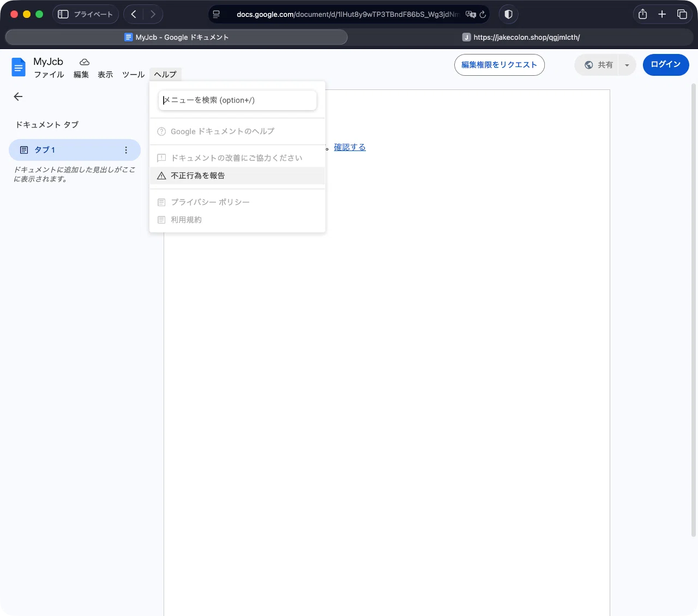Close the ヘルプ menu
The height and width of the screenshot is (616, 698).
165,75
